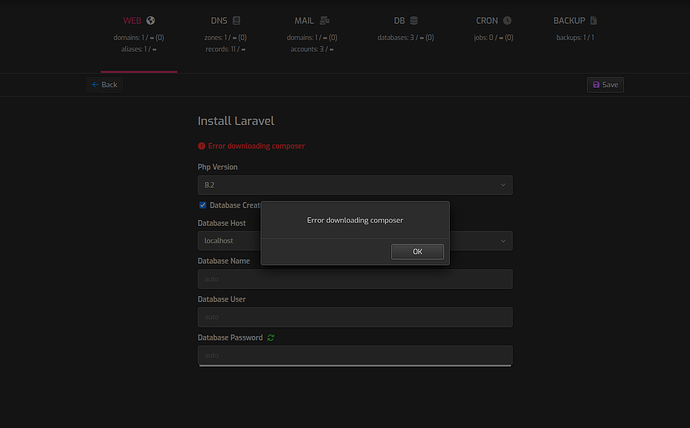Click the Save button

click(605, 84)
